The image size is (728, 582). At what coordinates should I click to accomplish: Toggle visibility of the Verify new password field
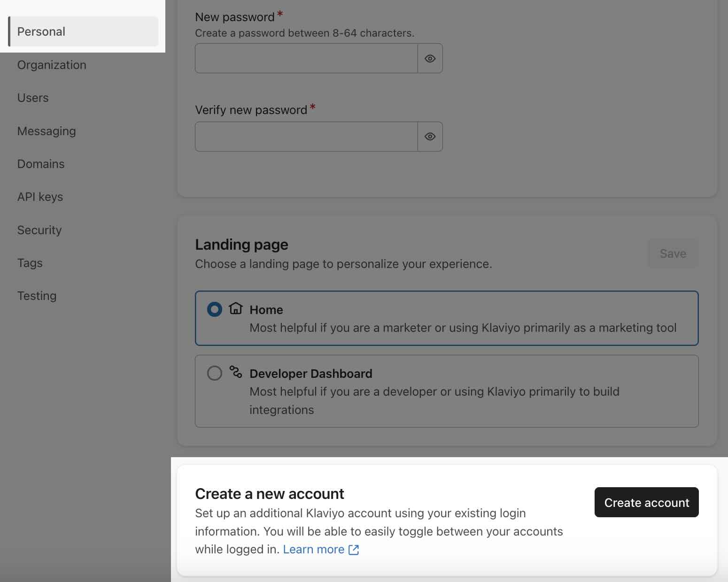click(430, 137)
